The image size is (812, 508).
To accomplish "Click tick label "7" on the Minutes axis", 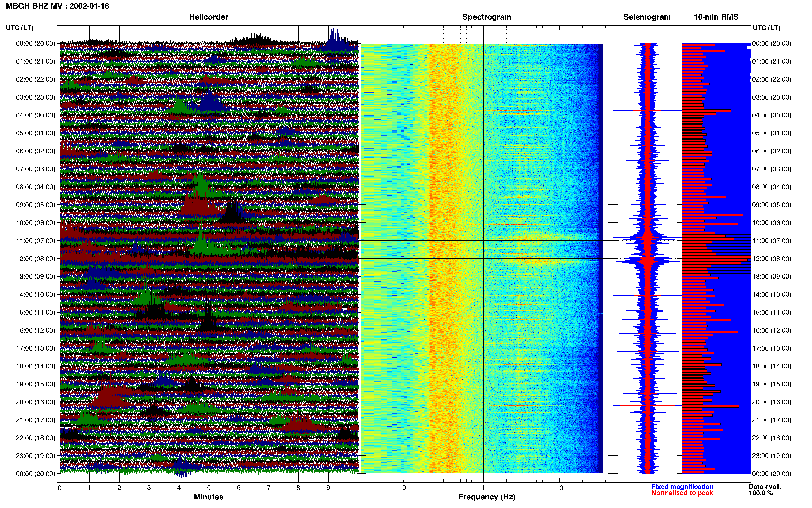I will tap(269, 488).
